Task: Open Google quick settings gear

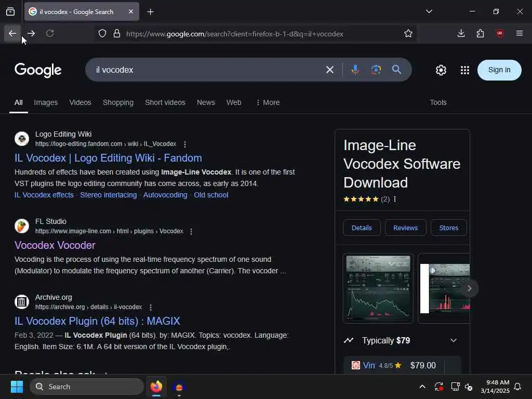Action: click(441, 70)
